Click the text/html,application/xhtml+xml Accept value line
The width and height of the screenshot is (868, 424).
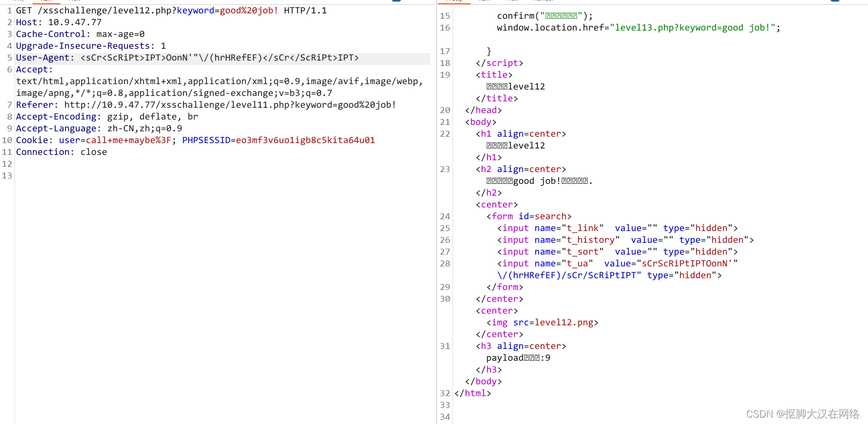tap(219, 81)
